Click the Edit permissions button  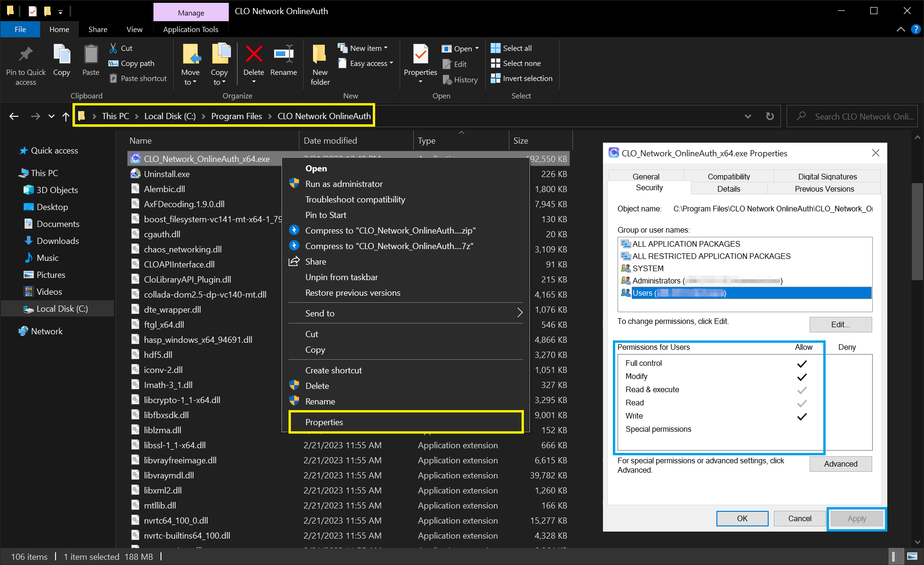point(840,324)
